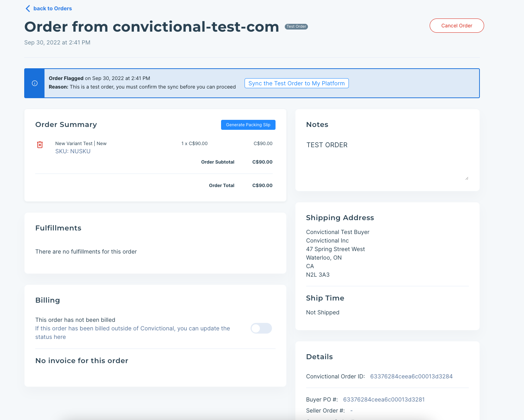524x420 pixels.
Task: Go back to Orders link
Action: [52, 9]
